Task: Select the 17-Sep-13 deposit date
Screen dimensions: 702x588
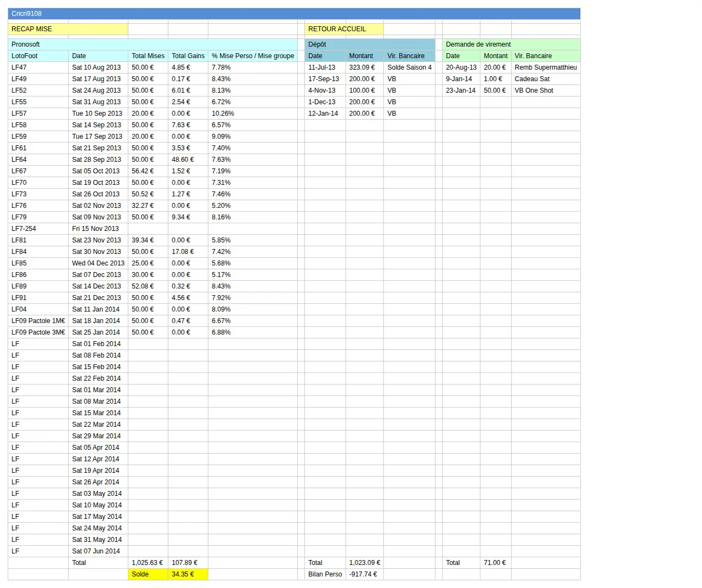Action: tap(325, 79)
